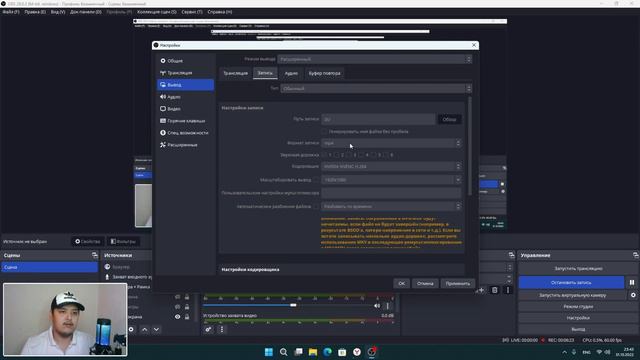Move selected source down arrow
Image resolution: width=640 pixels, height=360 pixels.
(x=156, y=329)
